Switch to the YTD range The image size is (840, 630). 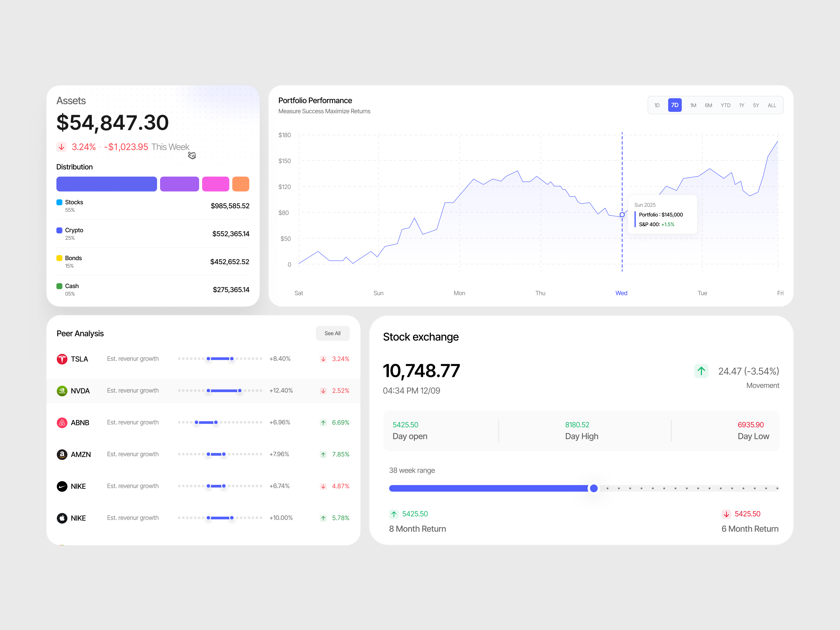coord(725,105)
